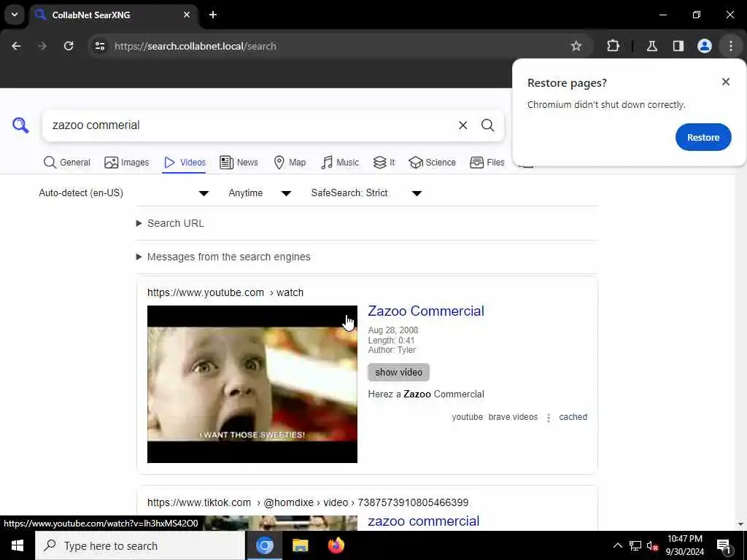The height and width of the screenshot is (560, 747).
Task: Open Chrome Labs flask icon
Action: point(651,46)
